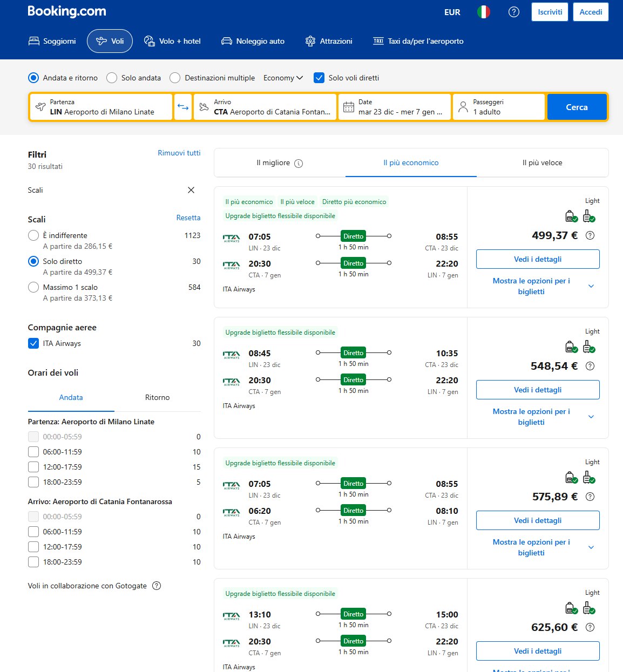Click the Booking.com logo

(67, 11)
